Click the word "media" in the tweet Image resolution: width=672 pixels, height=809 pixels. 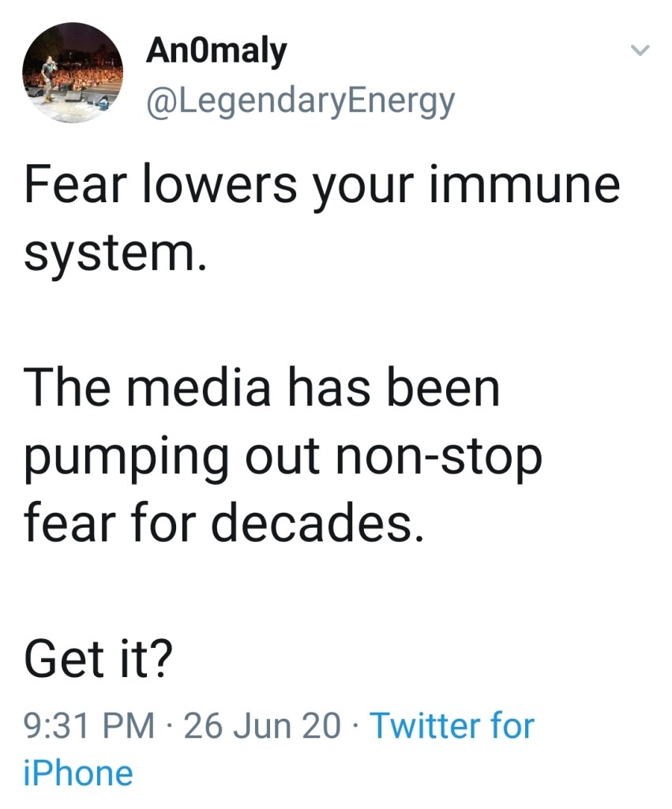208,387
